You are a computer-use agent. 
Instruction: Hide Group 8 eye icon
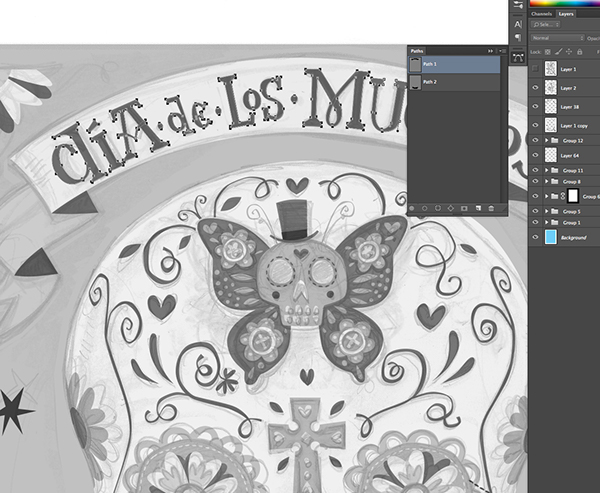535,181
